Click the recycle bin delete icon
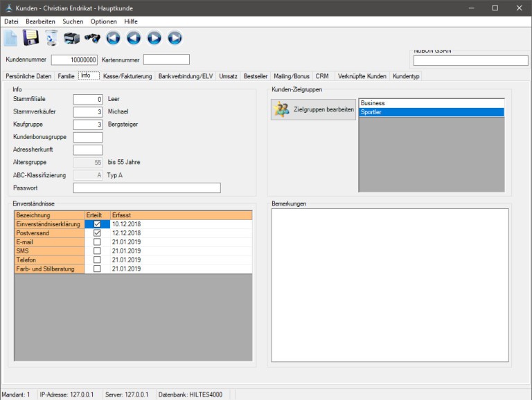 pos(51,38)
